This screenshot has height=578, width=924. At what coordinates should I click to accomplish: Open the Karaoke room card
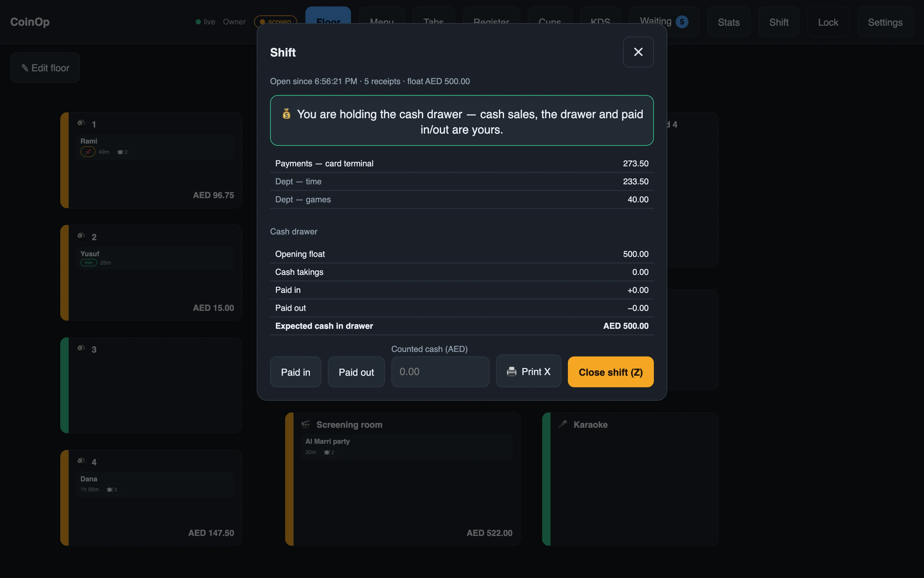630,479
